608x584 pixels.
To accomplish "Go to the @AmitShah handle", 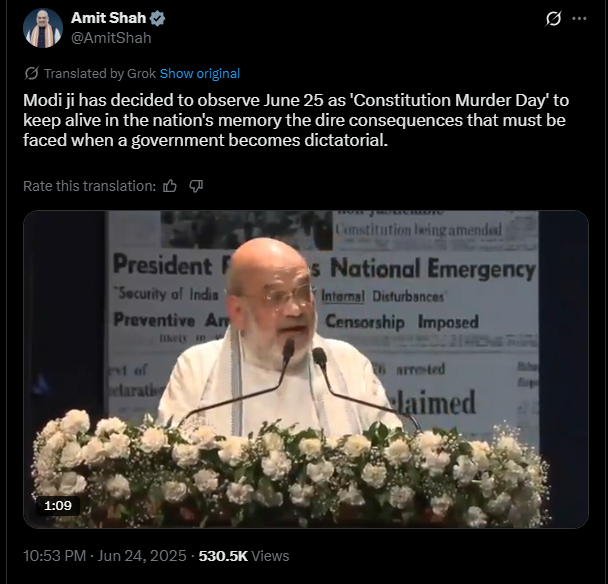I will pyautogui.click(x=111, y=37).
